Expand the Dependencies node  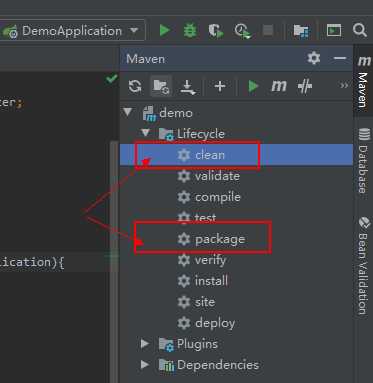145,364
